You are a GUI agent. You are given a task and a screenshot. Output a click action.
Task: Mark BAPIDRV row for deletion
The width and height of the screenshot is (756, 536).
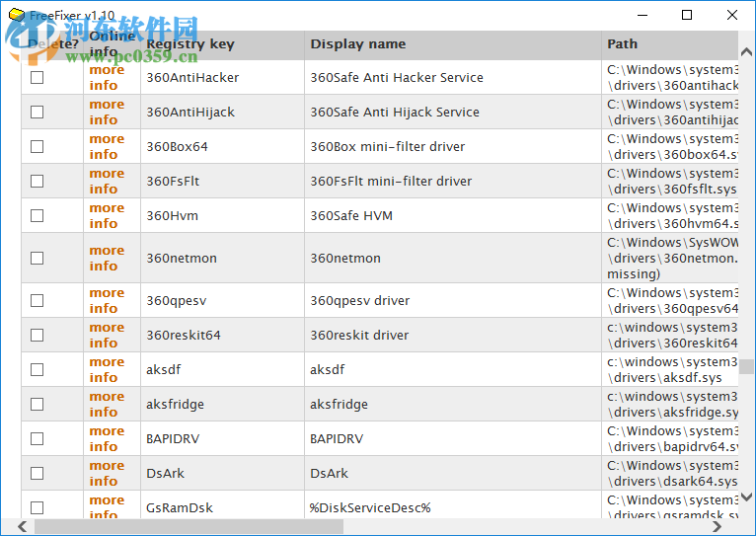(38, 439)
